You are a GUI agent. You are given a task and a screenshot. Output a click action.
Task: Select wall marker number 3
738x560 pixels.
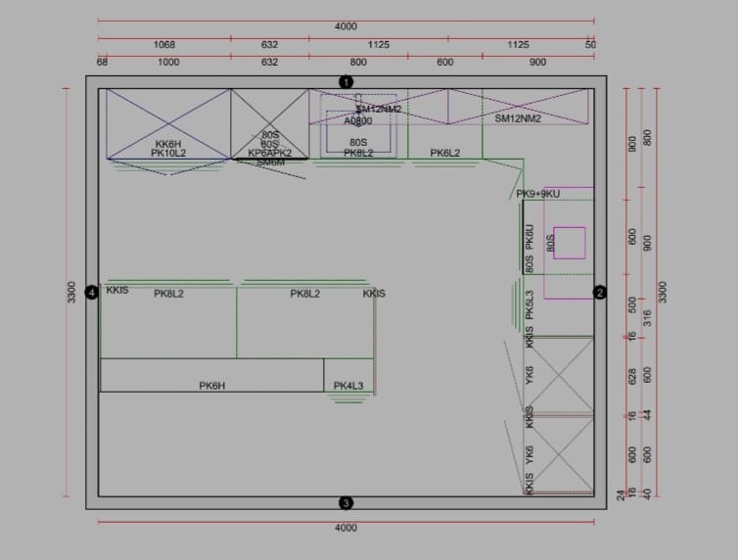click(x=346, y=503)
